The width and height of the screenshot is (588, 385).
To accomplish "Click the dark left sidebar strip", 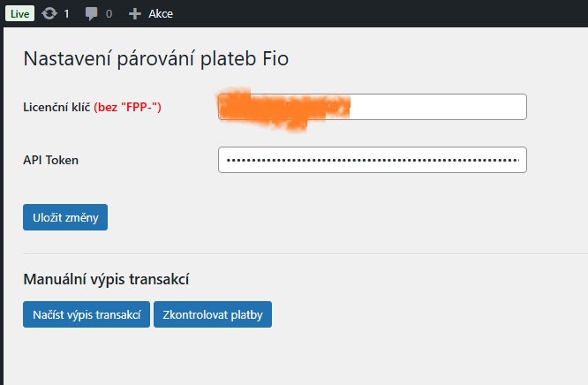I will (x=2, y=206).
